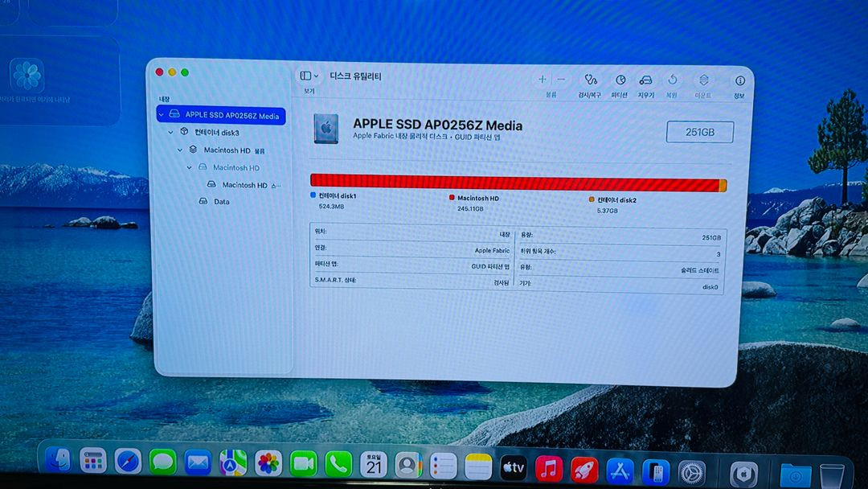Run 검사/복구 First Aid on the disk
868x489 pixels.
[592, 80]
